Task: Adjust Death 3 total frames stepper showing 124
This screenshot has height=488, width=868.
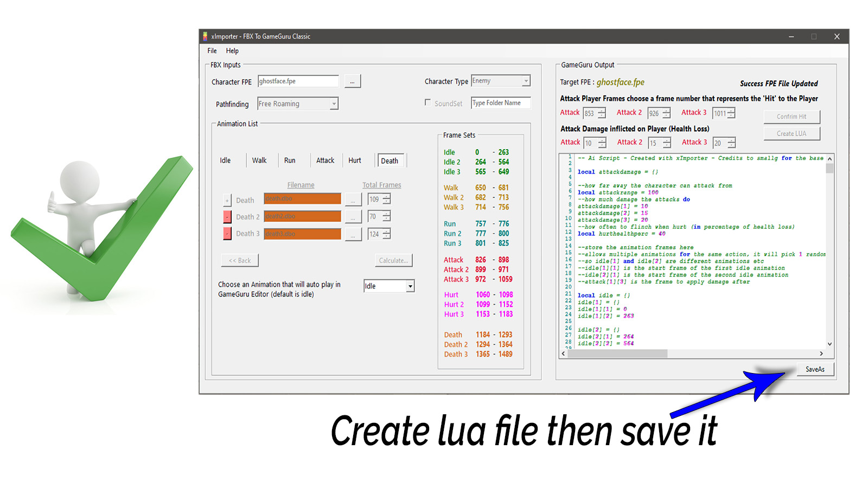Action: click(386, 234)
